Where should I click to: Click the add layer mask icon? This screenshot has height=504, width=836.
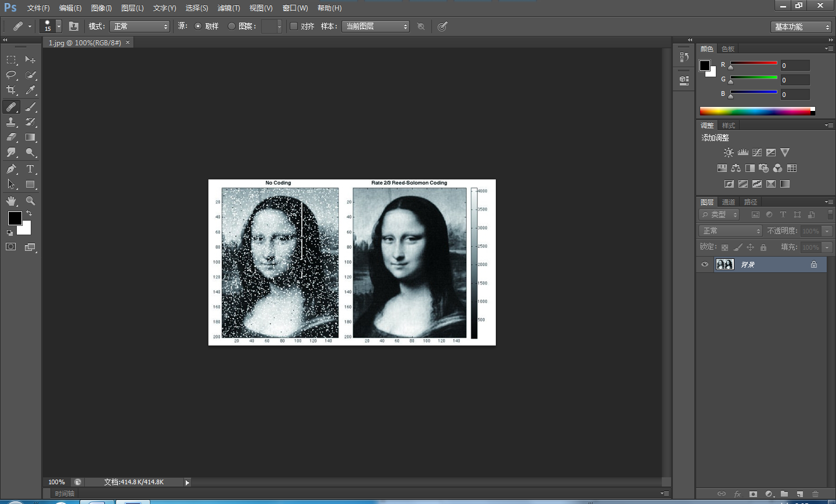click(753, 494)
